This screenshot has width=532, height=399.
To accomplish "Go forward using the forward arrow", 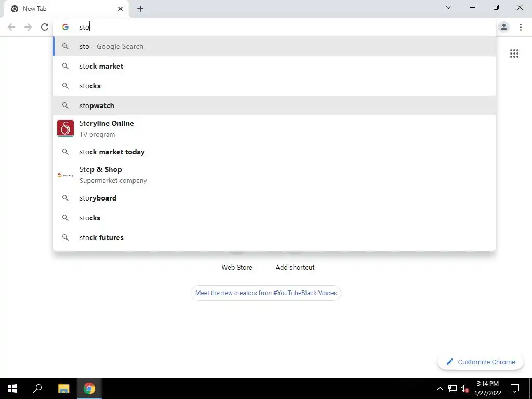I will [x=28, y=27].
